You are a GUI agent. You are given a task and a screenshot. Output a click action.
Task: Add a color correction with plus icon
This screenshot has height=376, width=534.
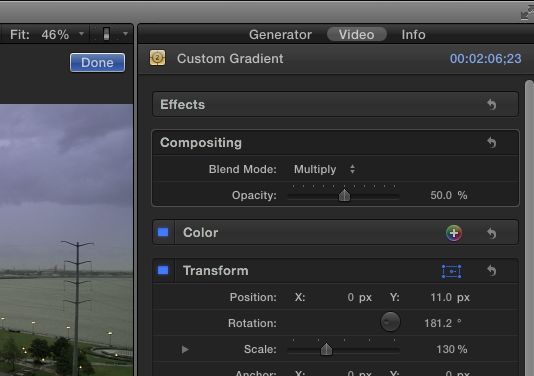point(454,233)
